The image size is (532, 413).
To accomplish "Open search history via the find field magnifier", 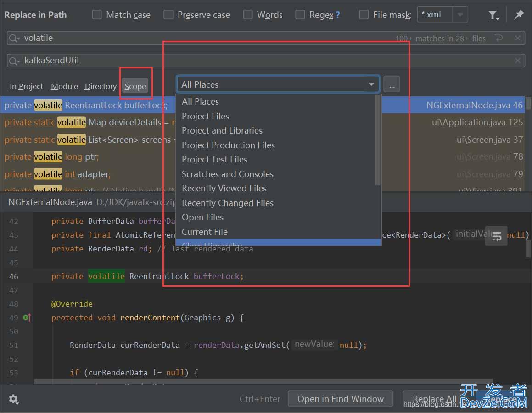I will pyautogui.click(x=14, y=38).
